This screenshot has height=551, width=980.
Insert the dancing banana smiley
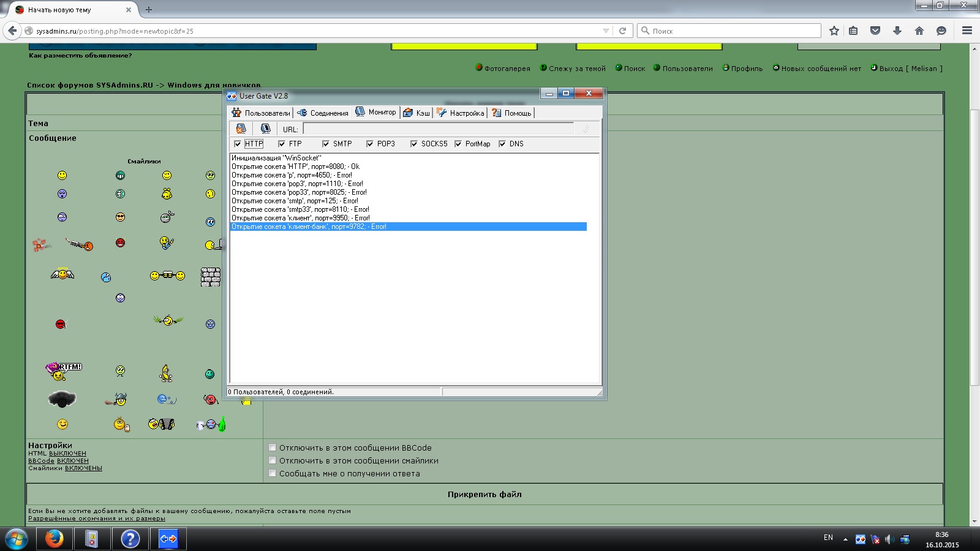tap(166, 372)
